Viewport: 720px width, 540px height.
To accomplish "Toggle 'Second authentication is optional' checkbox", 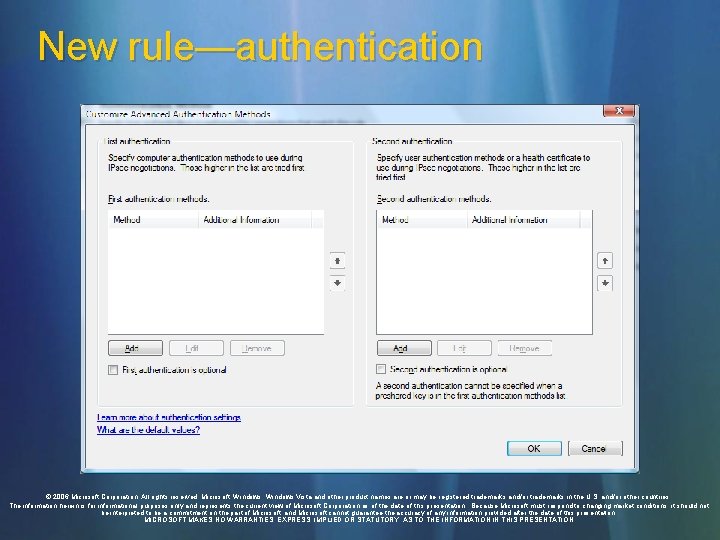I will coord(381,369).
